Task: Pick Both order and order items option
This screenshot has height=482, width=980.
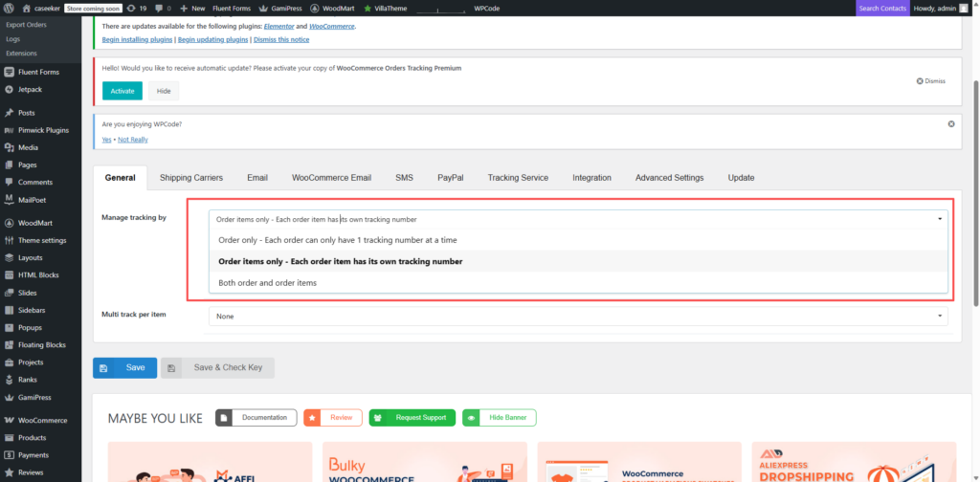Action: coord(578,283)
